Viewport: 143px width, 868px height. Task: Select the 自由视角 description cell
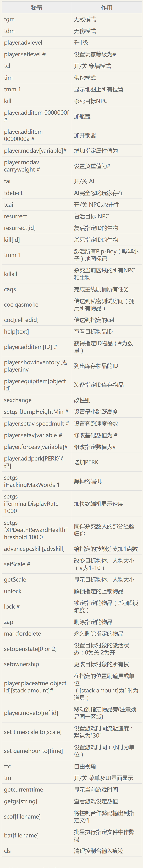[x=107, y=766]
